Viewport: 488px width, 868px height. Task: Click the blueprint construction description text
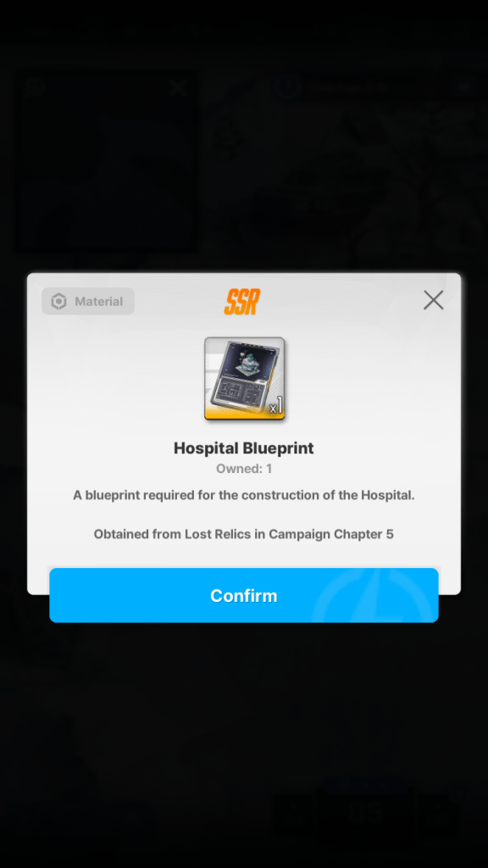243,495
